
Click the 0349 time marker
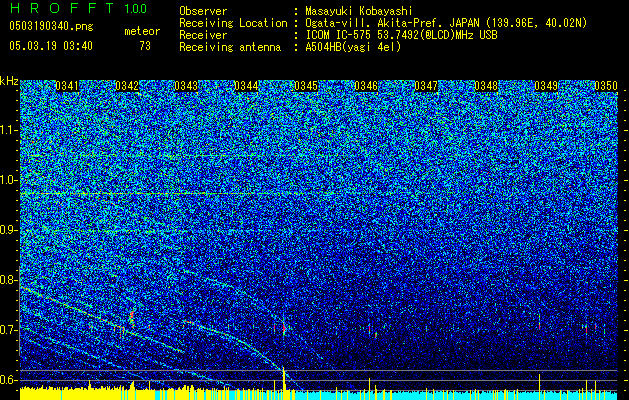click(546, 86)
